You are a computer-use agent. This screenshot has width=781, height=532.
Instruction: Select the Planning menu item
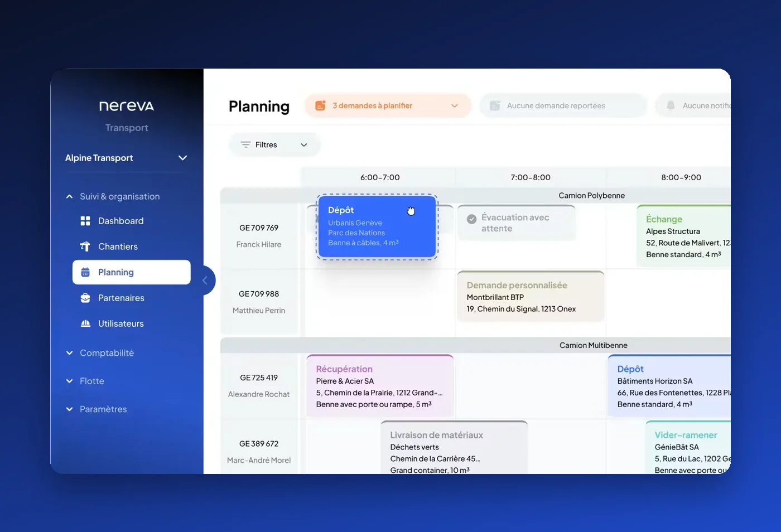(x=132, y=272)
